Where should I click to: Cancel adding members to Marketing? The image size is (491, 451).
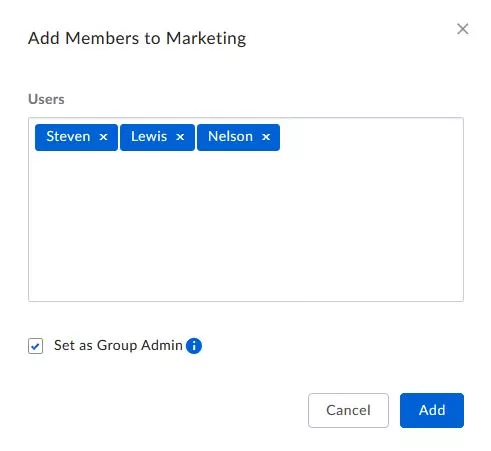point(348,410)
